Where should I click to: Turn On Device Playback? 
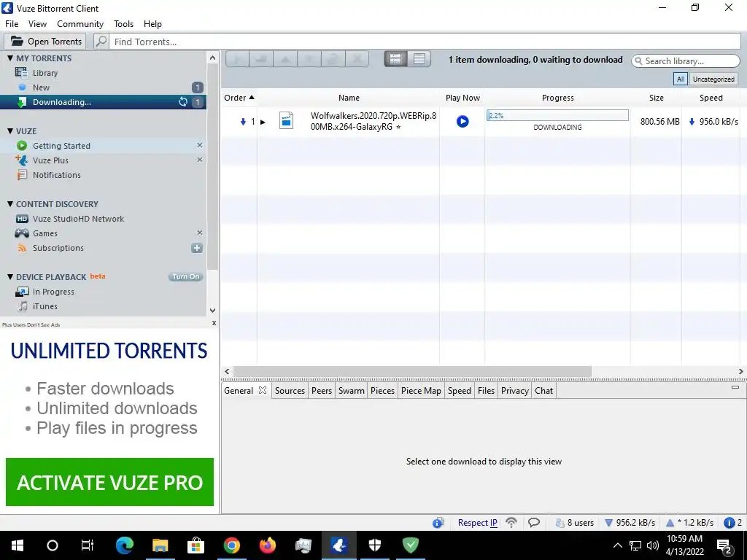coord(185,276)
